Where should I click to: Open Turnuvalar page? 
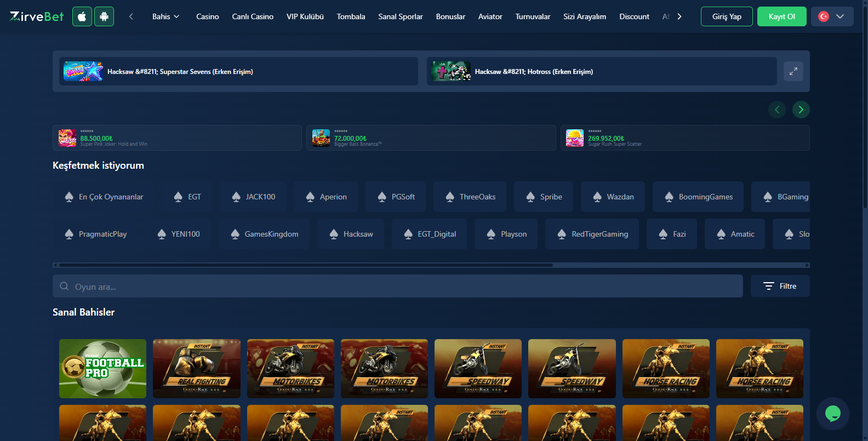coord(533,16)
